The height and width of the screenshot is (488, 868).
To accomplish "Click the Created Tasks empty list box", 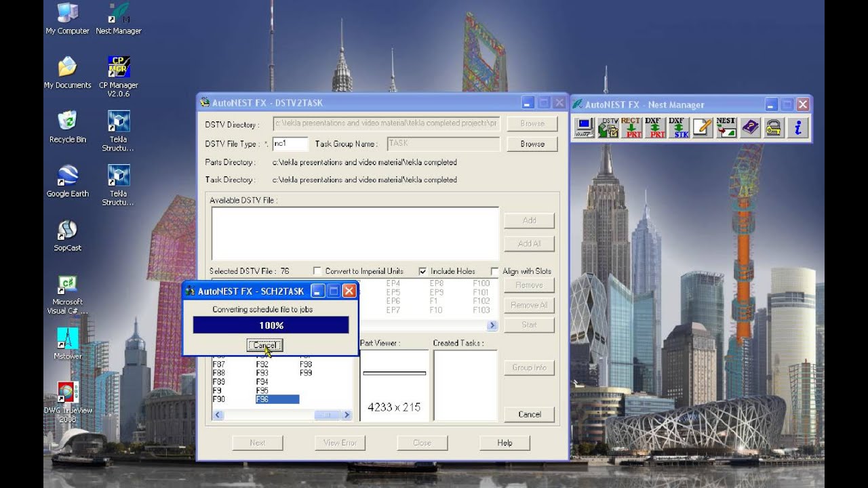I will tap(465, 386).
